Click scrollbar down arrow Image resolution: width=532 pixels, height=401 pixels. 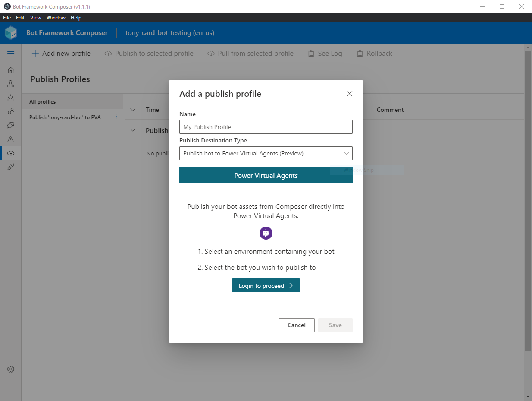coord(528,397)
